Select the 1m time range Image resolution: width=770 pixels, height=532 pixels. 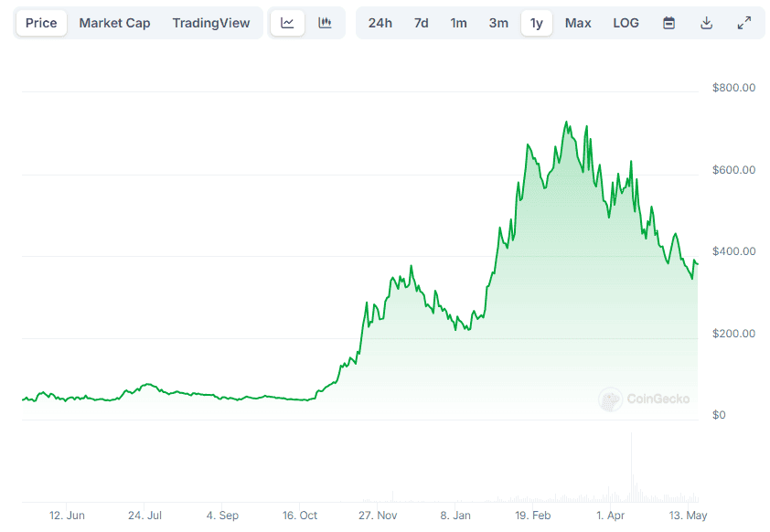click(x=458, y=23)
